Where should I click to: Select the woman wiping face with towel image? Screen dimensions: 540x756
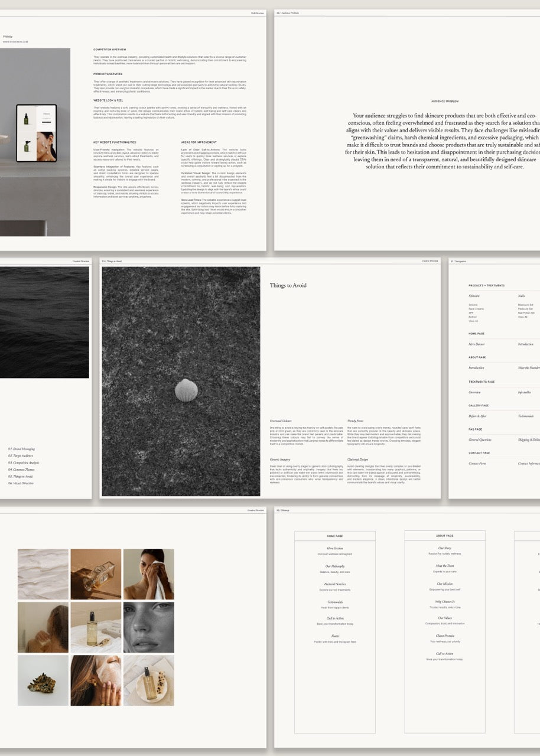[148, 574]
